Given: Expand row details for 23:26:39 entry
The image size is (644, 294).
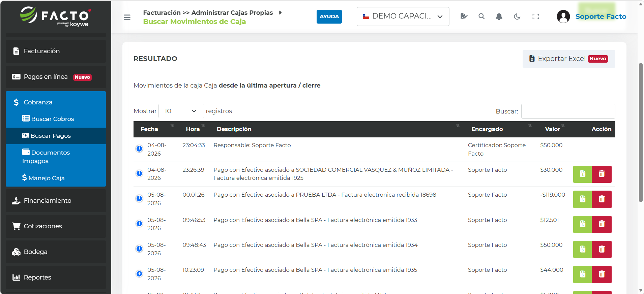Looking at the screenshot, I should (x=139, y=173).
